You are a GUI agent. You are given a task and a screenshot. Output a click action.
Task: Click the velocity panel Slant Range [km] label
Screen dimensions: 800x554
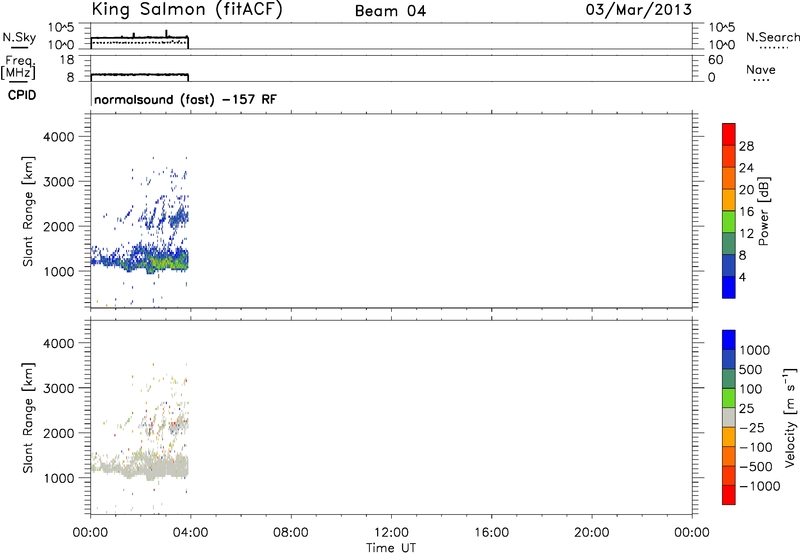point(28,418)
